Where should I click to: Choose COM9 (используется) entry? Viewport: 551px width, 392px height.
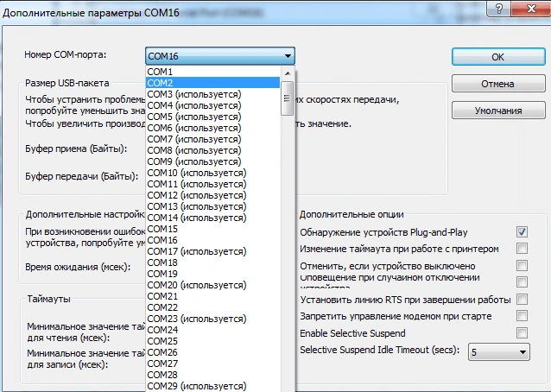pyautogui.click(x=213, y=161)
